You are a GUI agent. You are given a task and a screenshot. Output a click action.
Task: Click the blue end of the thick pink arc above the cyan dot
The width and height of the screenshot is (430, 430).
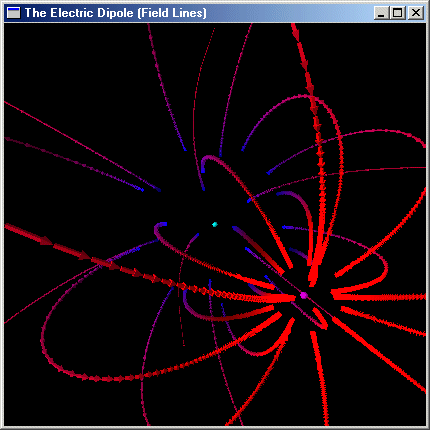[x=203, y=169]
